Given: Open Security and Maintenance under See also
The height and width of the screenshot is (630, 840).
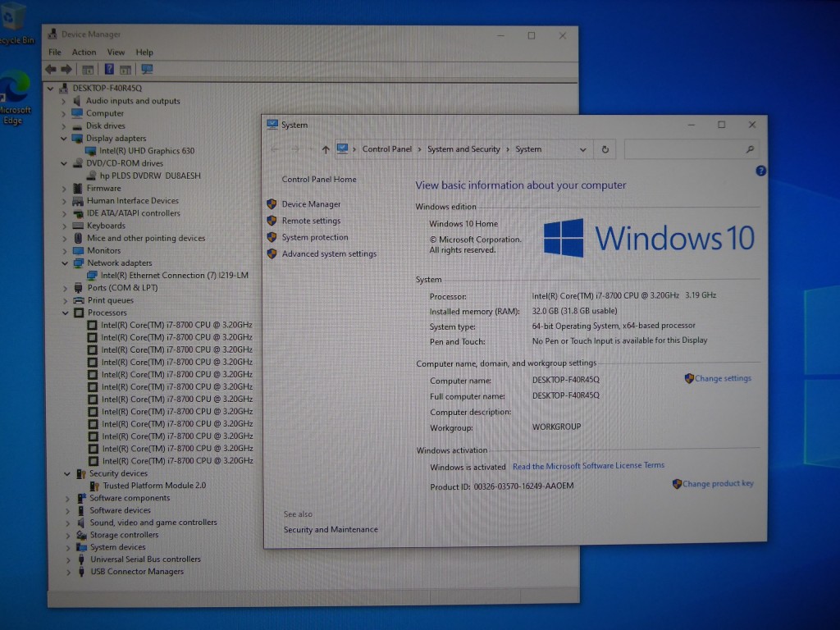Looking at the screenshot, I should [331, 529].
